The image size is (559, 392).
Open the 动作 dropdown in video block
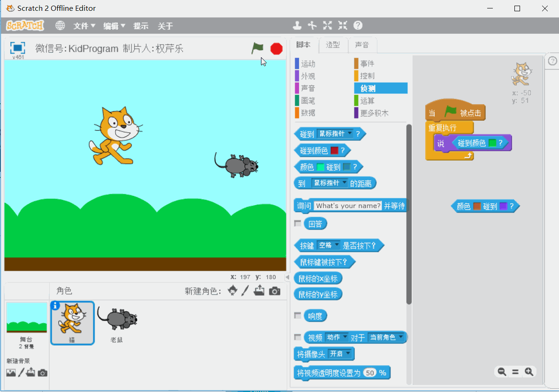click(x=337, y=337)
